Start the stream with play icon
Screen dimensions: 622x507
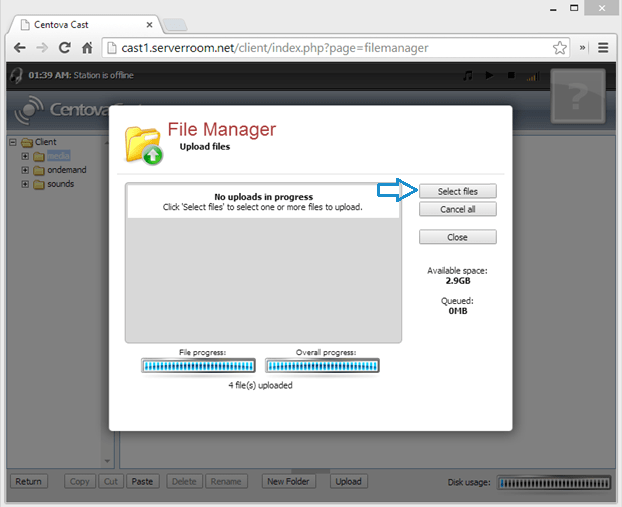tap(490, 75)
